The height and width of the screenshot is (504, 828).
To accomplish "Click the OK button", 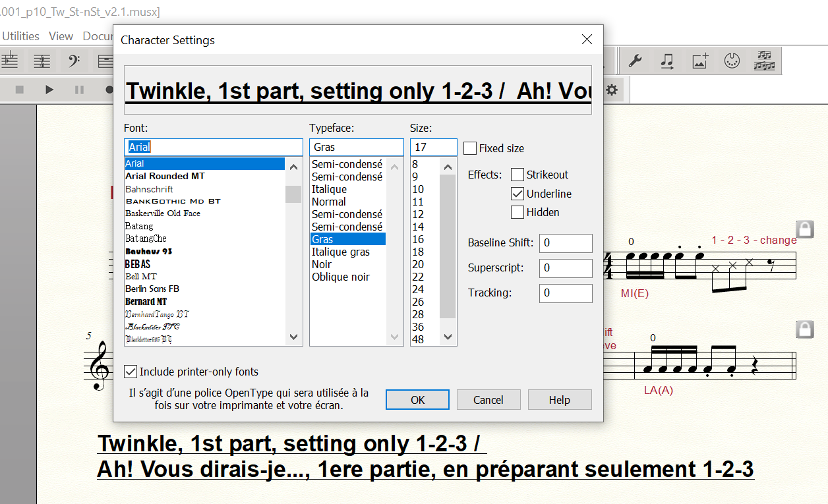I will (x=417, y=400).
